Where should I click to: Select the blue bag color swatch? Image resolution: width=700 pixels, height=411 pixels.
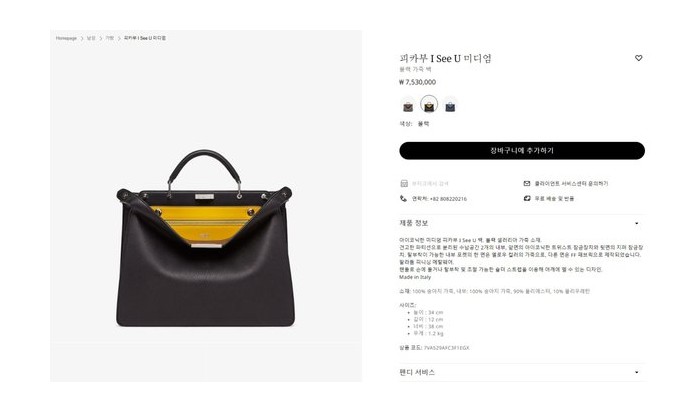[x=450, y=107]
